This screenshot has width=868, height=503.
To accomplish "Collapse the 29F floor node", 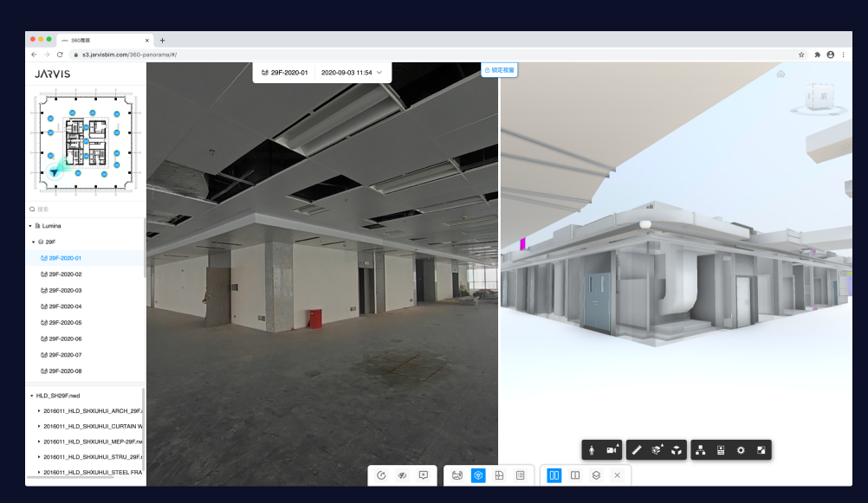I will tap(34, 242).
